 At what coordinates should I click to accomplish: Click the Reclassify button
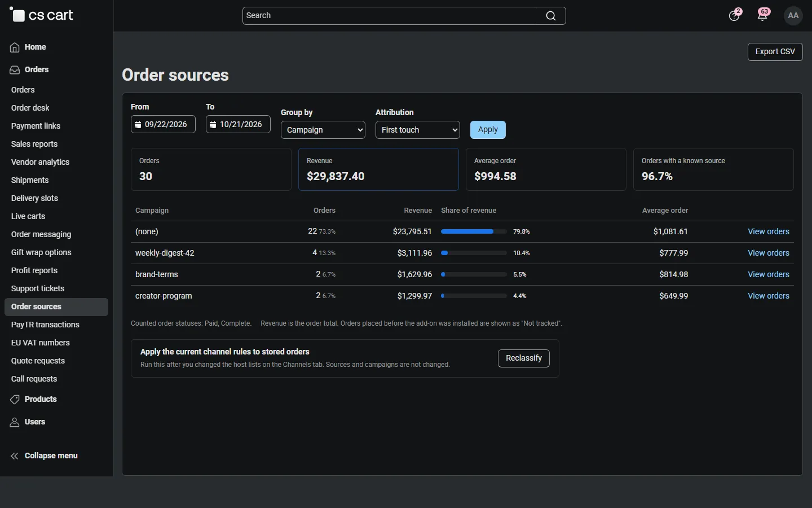click(x=524, y=358)
